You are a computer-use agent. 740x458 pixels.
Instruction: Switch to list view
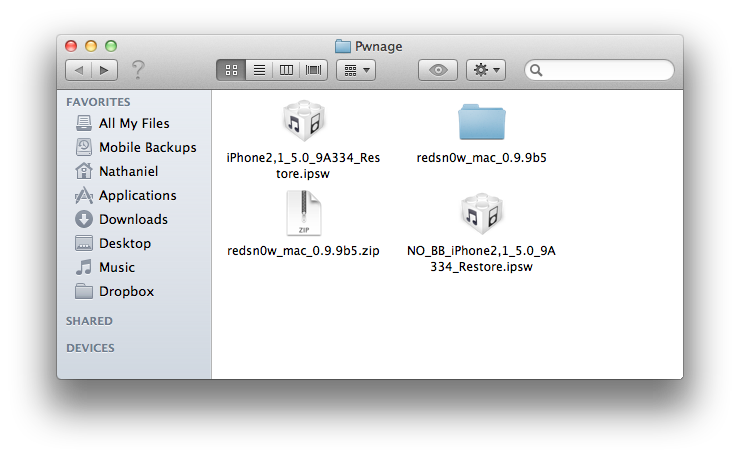coord(259,70)
